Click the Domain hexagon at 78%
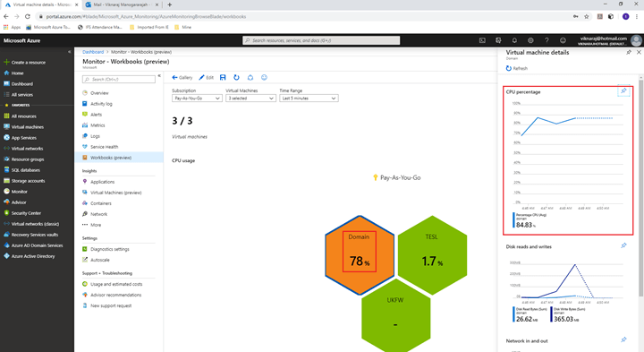Viewport: 644px width, 352px height. [x=360, y=255]
